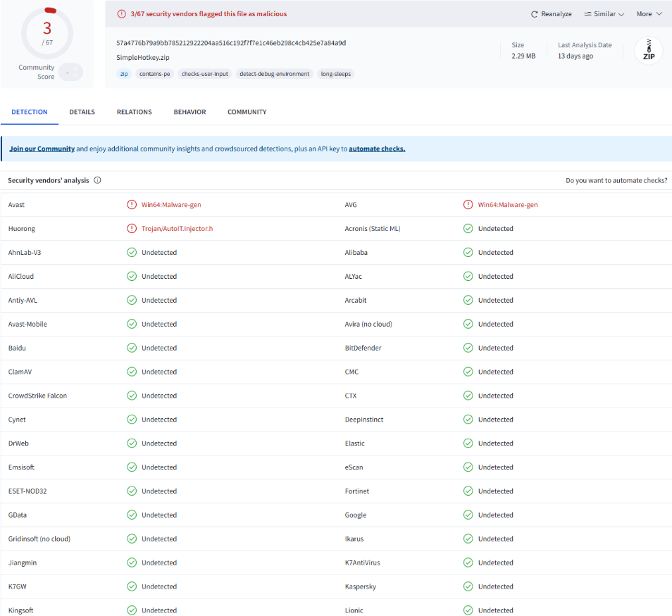Click the DeepInstinct undetected checkmark
The width and height of the screenshot is (672, 616).
pos(468,420)
